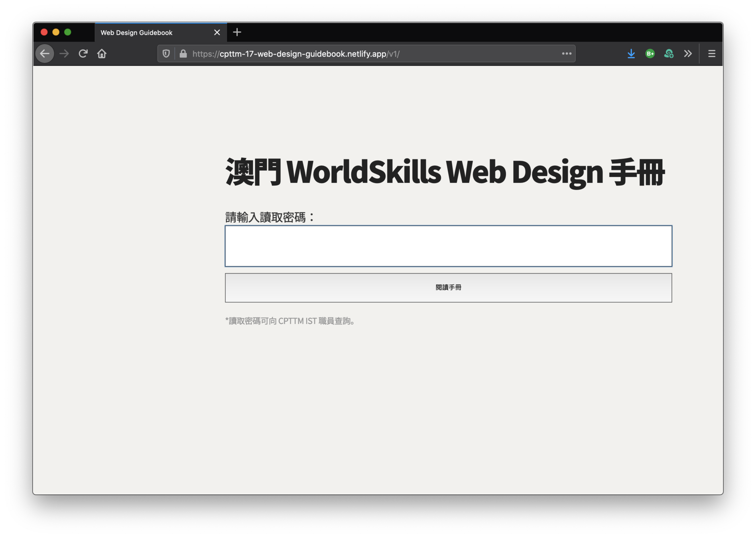
Task: Open the Firefox hamburger menu
Action: point(712,53)
